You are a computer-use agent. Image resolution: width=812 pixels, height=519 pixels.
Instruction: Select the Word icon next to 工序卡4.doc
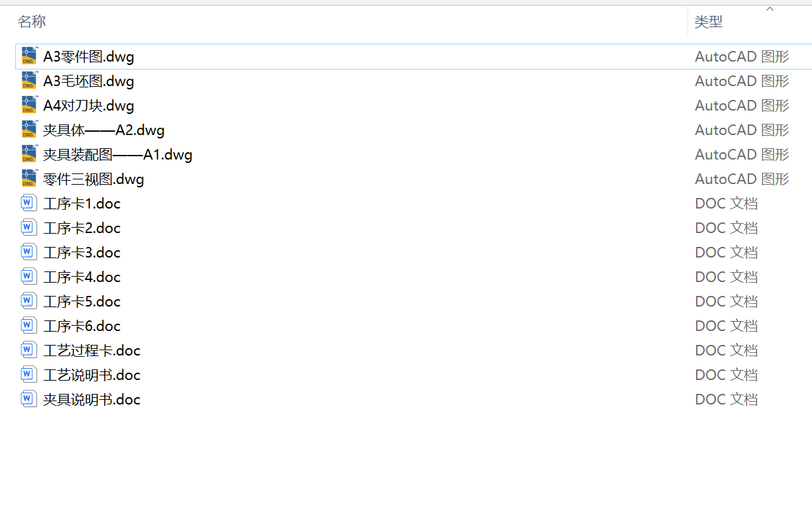coord(28,277)
